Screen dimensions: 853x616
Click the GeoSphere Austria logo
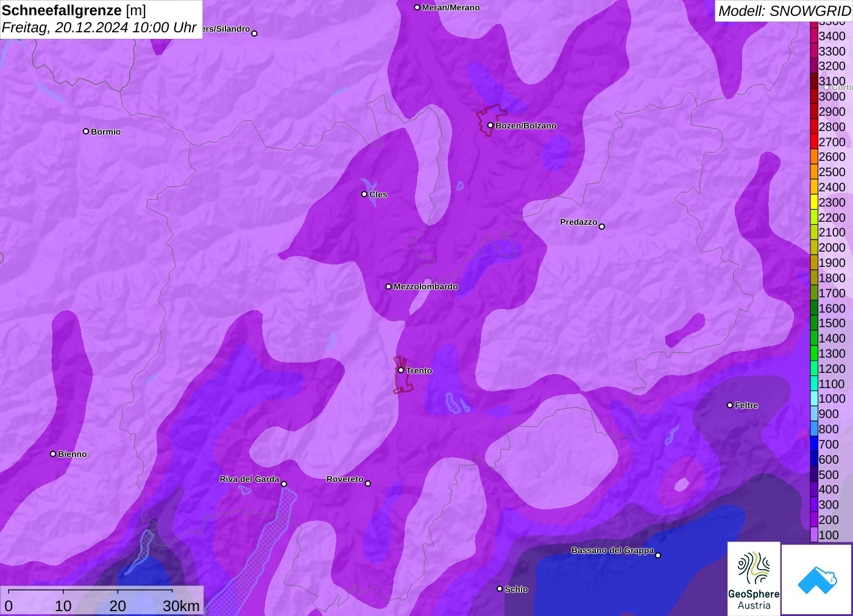[754, 578]
